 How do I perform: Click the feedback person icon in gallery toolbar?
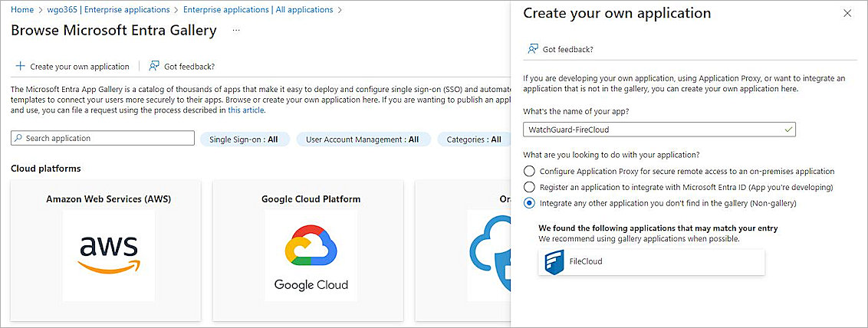(x=154, y=67)
